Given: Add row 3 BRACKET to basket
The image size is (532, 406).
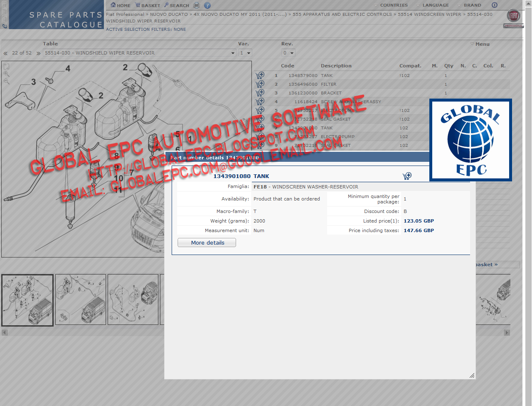Looking at the screenshot, I should 260,93.
